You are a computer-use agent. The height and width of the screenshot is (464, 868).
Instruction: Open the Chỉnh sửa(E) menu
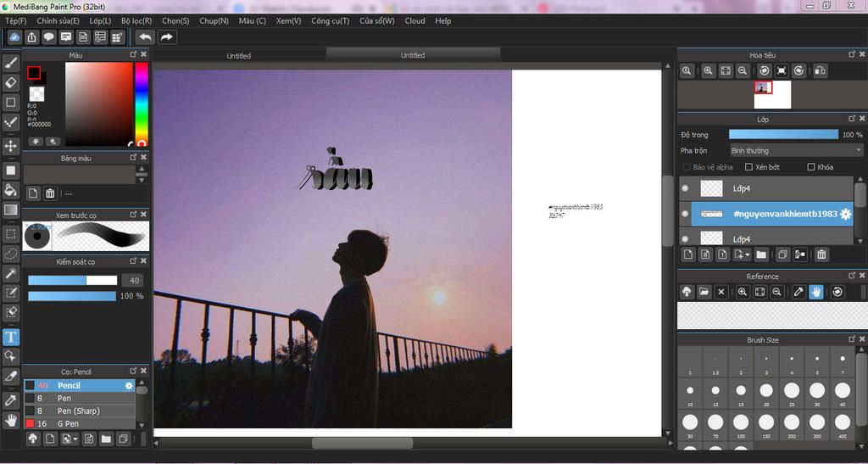pos(58,20)
